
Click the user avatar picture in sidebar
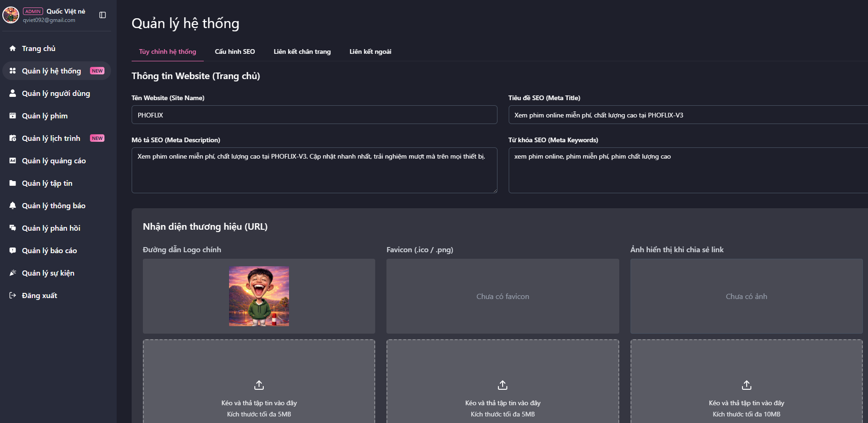[11, 15]
